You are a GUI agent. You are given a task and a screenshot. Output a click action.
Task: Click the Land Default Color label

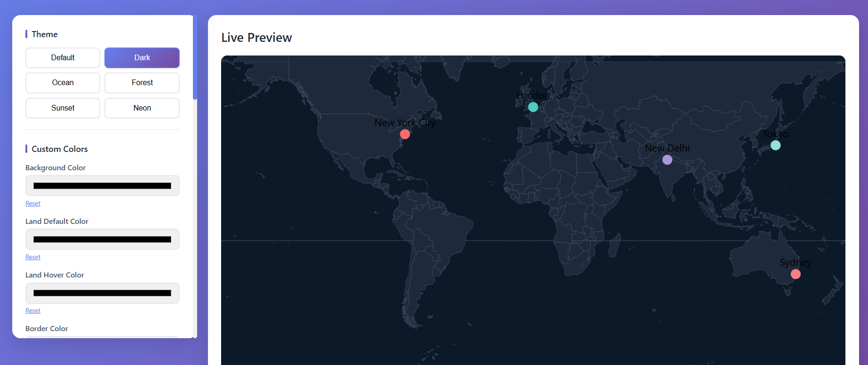[x=57, y=222]
